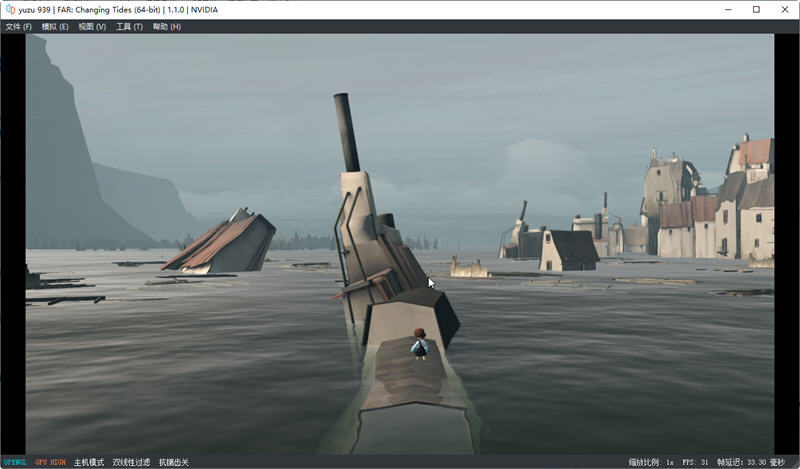Open the 视图 (V) menu
Image resolution: width=800 pixels, height=469 pixels.
click(x=92, y=27)
